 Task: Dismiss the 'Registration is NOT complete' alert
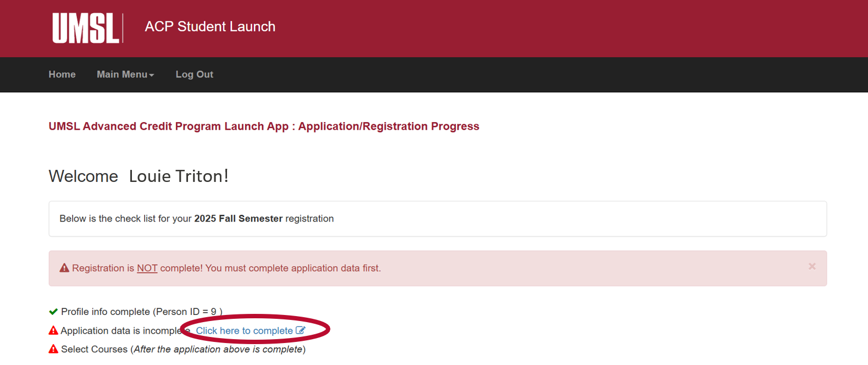812,267
